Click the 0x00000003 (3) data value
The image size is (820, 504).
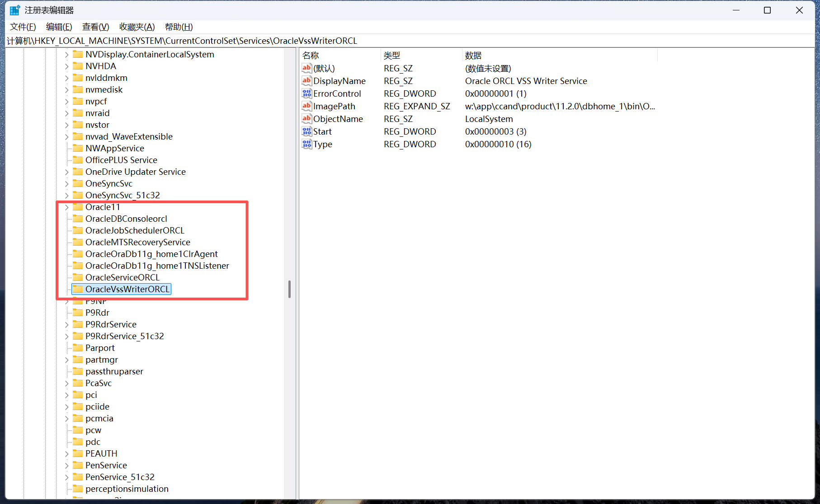click(495, 131)
